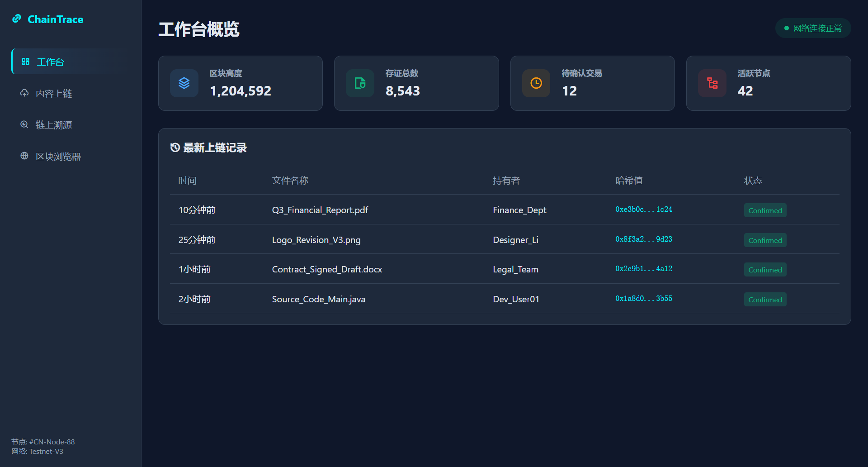Click the green certificate total file icon
Image resolution: width=868 pixels, height=467 pixels.
tap(360, 83)
